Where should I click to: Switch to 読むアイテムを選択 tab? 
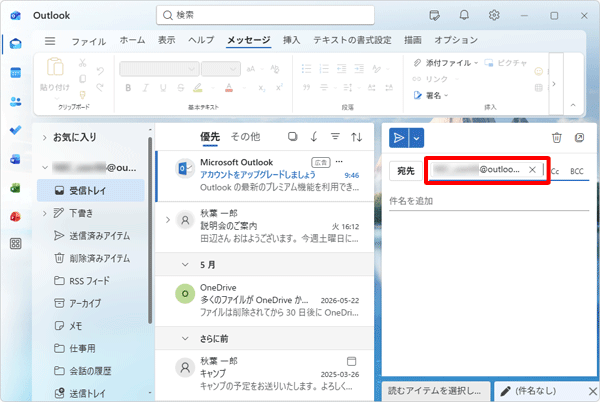tap(436, 391)
